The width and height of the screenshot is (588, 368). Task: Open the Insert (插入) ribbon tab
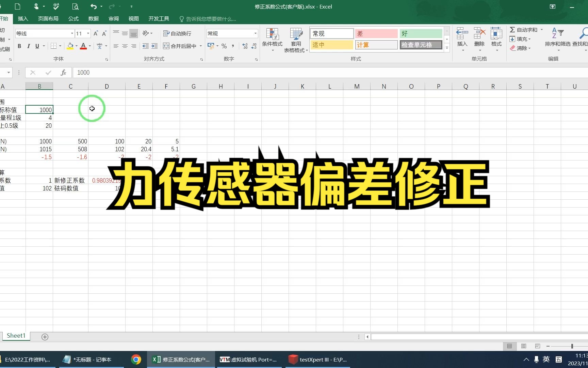point(23,19)
